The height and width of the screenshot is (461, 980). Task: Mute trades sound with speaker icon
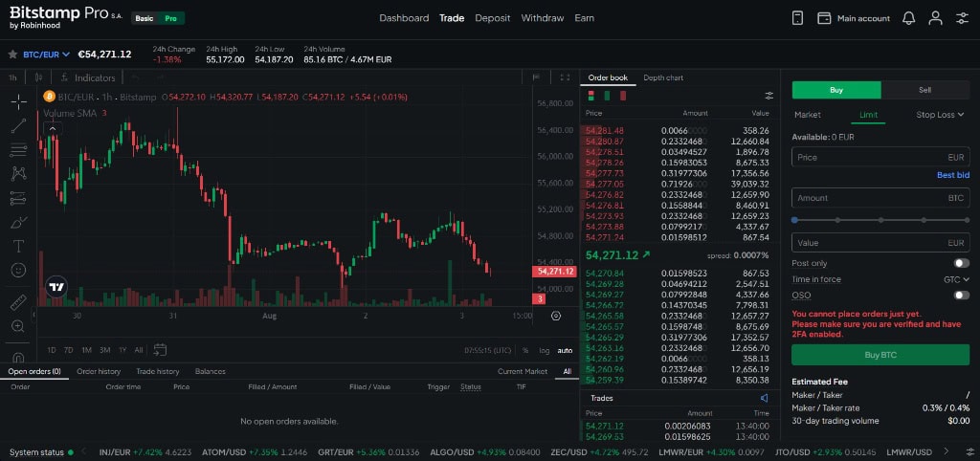(x=764, y=398)
